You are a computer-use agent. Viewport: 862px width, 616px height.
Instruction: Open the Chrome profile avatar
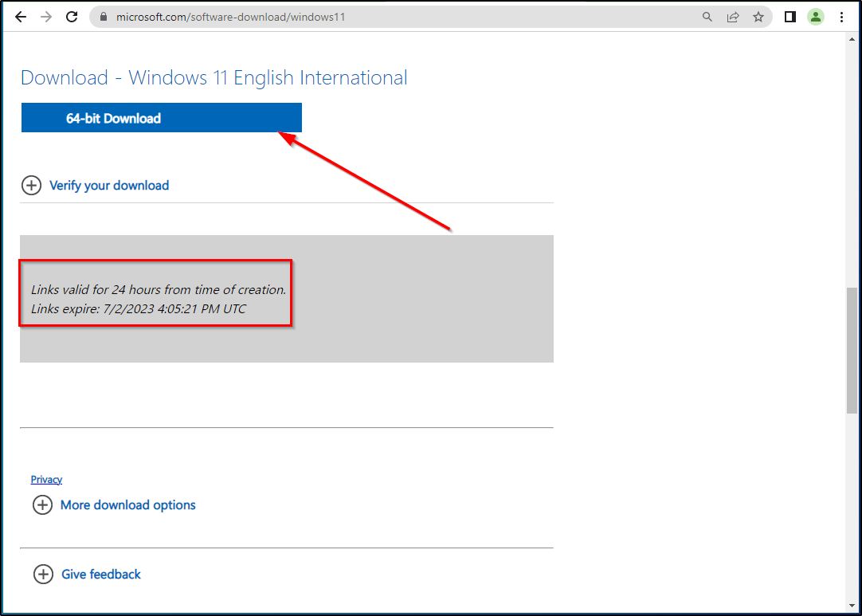click(815, 17)
